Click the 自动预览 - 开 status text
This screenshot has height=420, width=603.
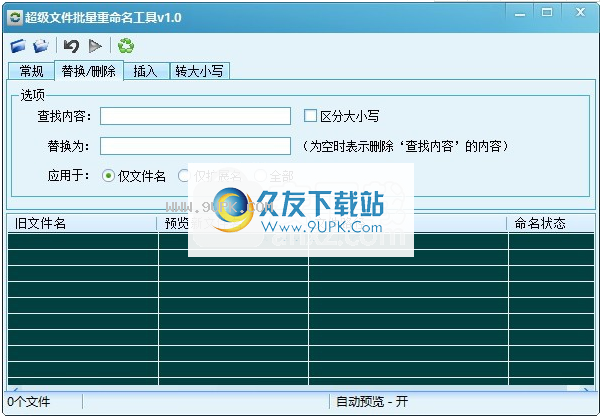coord(372,402)
